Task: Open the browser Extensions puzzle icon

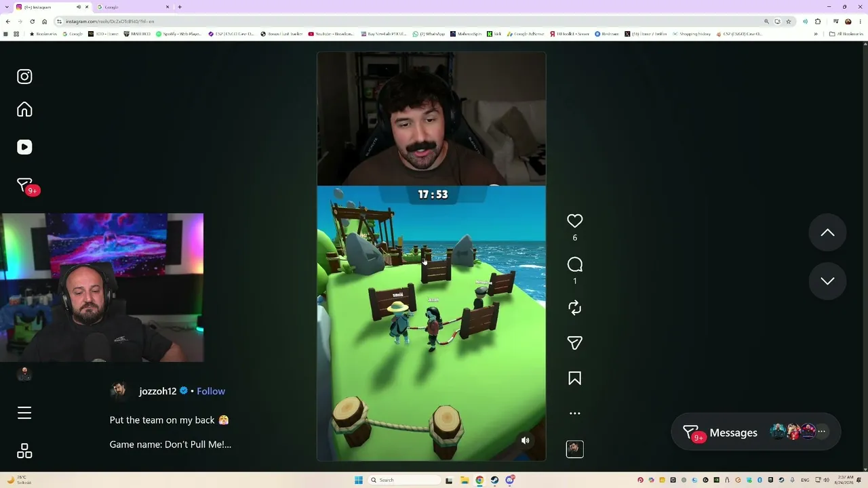Action: 818,21
